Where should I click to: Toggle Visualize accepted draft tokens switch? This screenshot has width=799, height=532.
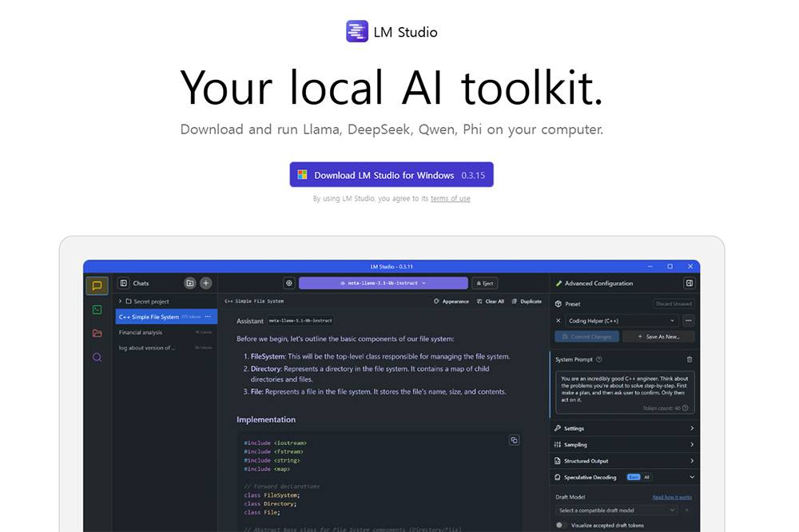point(560,525)
